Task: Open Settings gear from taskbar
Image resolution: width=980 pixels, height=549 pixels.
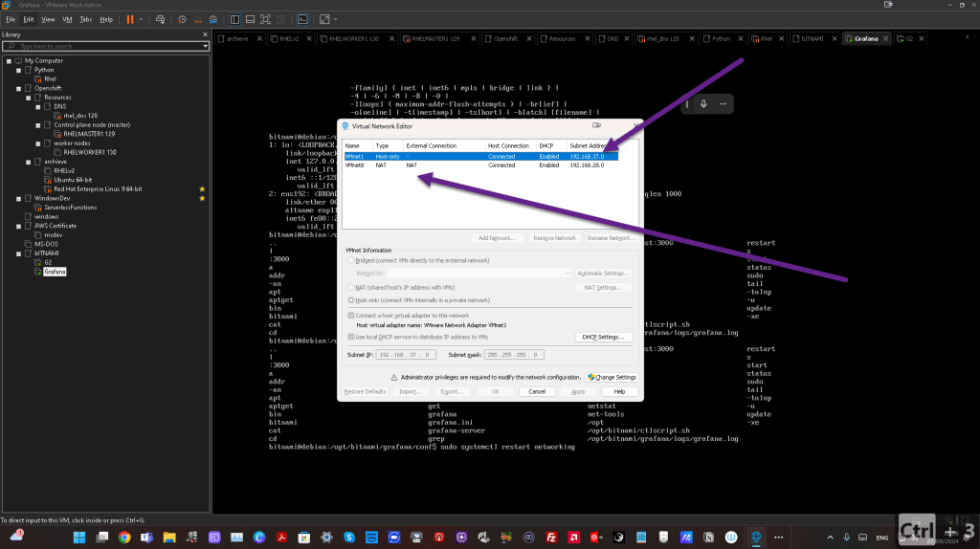Action: [x=326, y=538]
